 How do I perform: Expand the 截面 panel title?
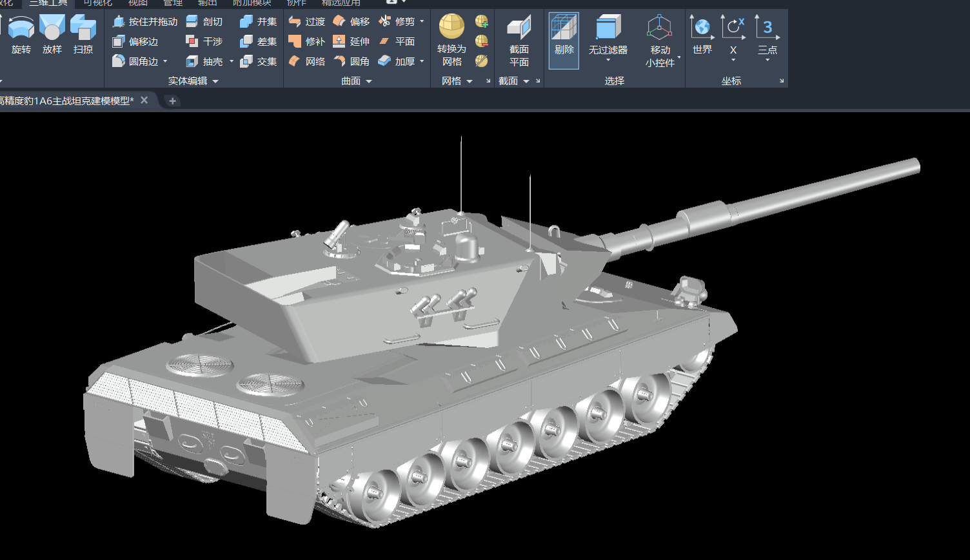513,81
